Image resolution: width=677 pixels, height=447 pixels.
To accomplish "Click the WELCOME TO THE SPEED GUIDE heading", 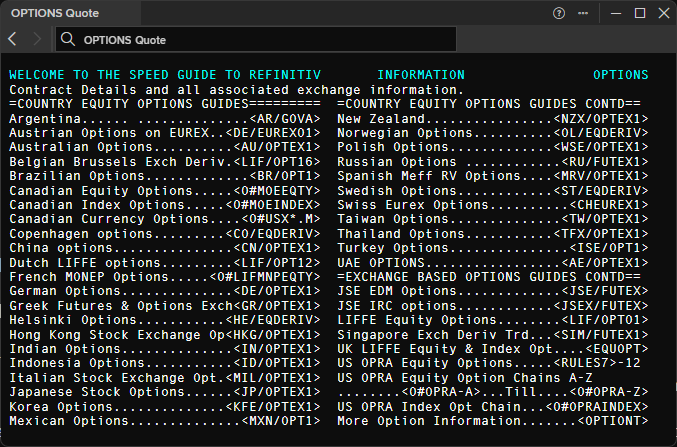I will click(x=165, y=75).
